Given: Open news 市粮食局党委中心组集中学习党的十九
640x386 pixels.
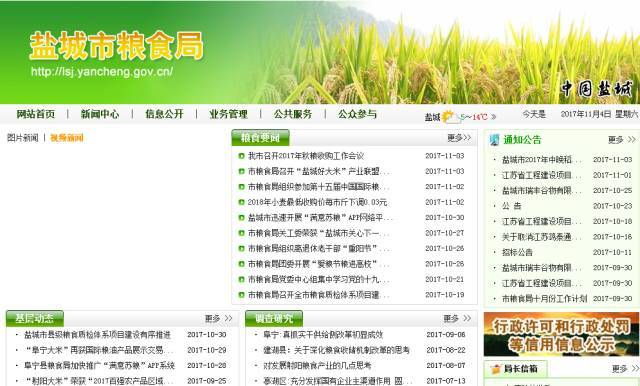Looking at the screenshot, I should (318, 280).
